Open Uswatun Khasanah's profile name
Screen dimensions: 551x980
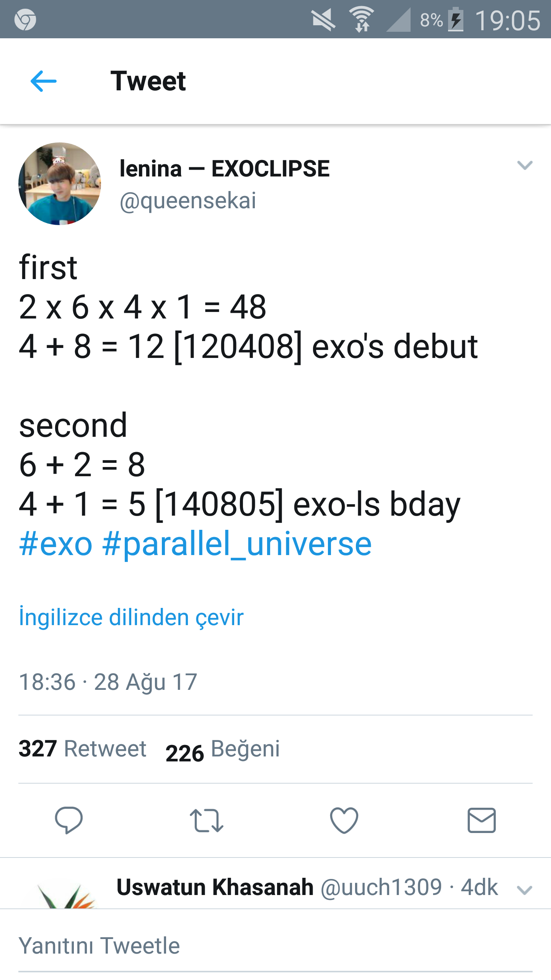[x=215, y=887]
